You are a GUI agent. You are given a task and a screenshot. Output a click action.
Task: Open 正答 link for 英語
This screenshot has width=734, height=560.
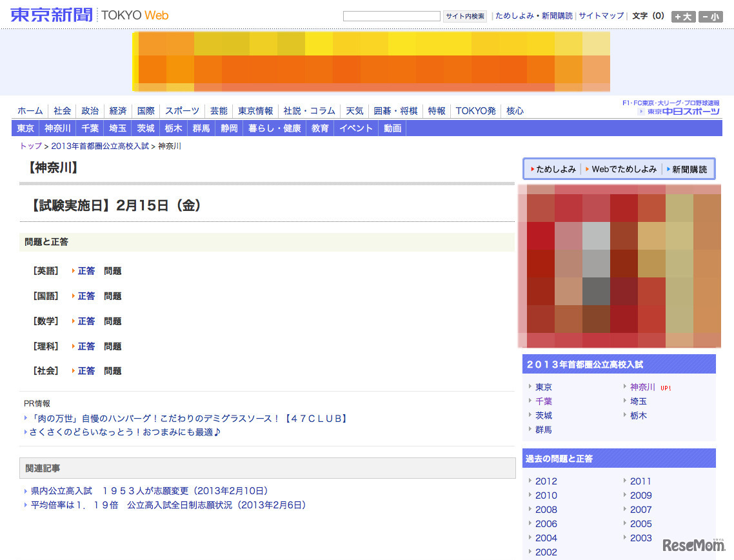click(x=86, y=271)
